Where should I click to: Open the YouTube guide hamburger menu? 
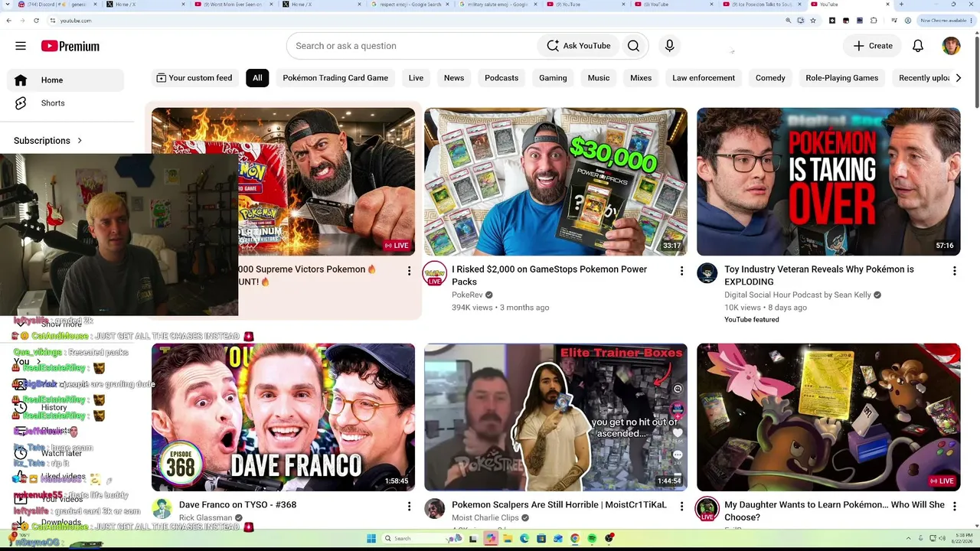coord(21,46)
